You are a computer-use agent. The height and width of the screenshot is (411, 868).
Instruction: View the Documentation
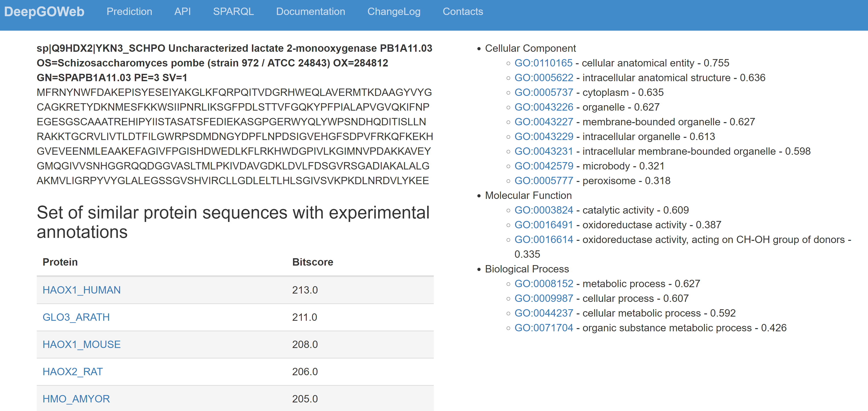pos(310,12)
